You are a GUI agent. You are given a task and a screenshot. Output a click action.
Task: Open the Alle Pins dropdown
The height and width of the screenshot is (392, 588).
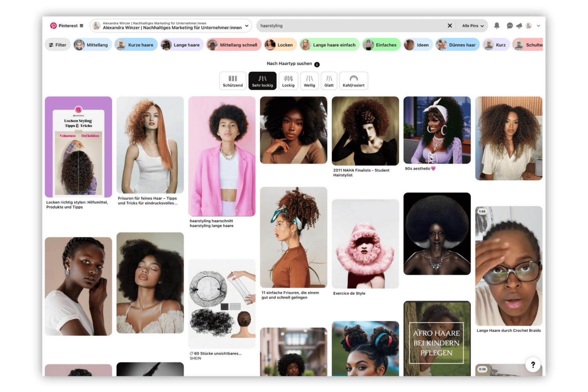473,26
